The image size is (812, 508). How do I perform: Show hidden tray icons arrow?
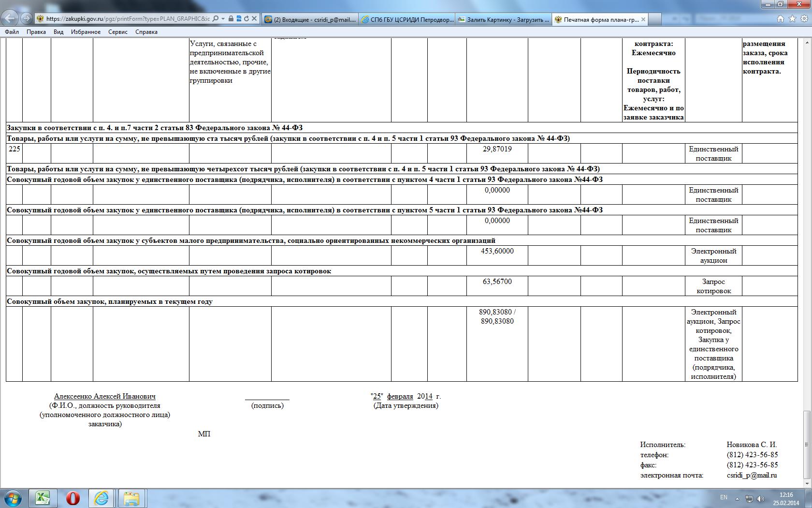pyautogui.click(x=737, y=498)
